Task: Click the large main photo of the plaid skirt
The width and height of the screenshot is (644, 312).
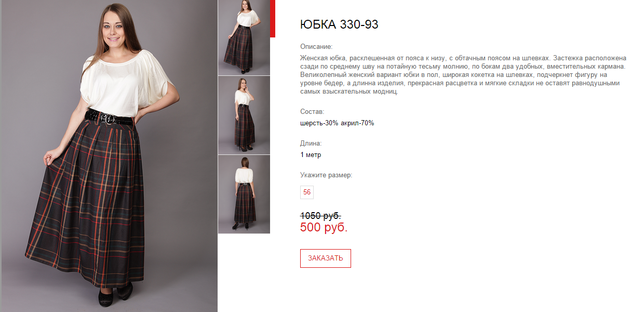Action: pyautogui.click(x=109, y=156)
